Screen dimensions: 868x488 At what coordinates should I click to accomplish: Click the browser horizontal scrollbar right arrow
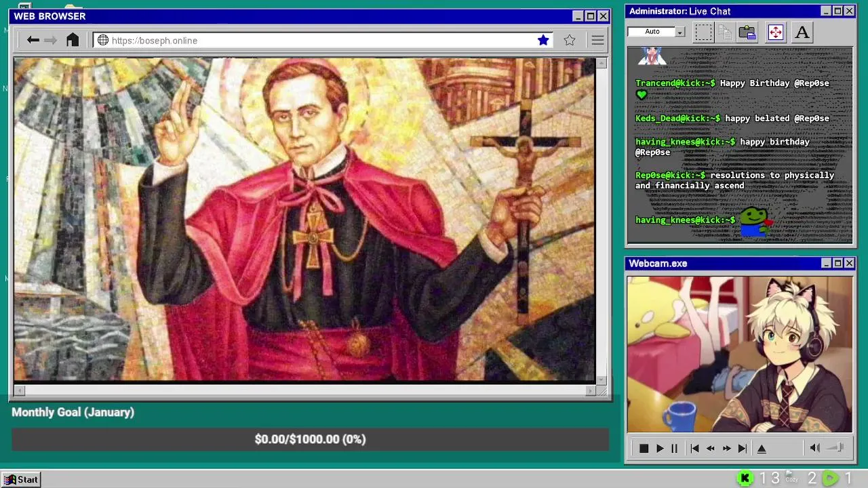pos(590,390)
